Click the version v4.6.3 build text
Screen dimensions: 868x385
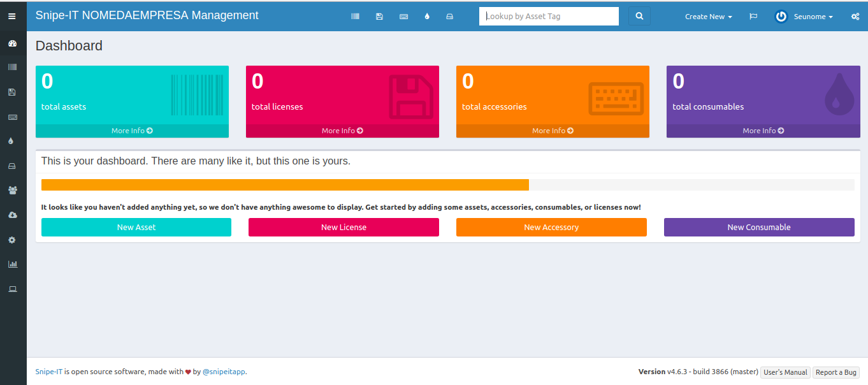click(698, 372)
